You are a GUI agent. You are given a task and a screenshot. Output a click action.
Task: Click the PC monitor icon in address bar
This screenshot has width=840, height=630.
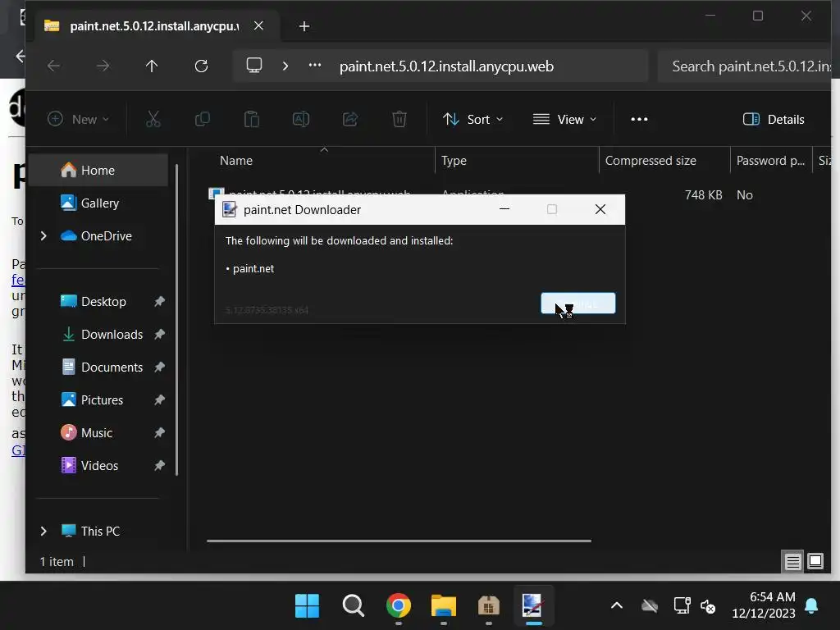click(x=254, y=66)
